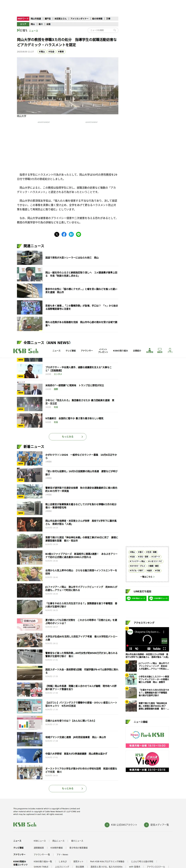Select 全国 area filter

pos(48,24)
